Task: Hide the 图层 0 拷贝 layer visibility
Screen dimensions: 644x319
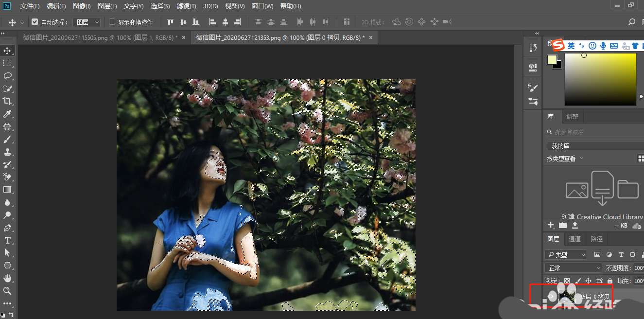Action: pos(551,296)
